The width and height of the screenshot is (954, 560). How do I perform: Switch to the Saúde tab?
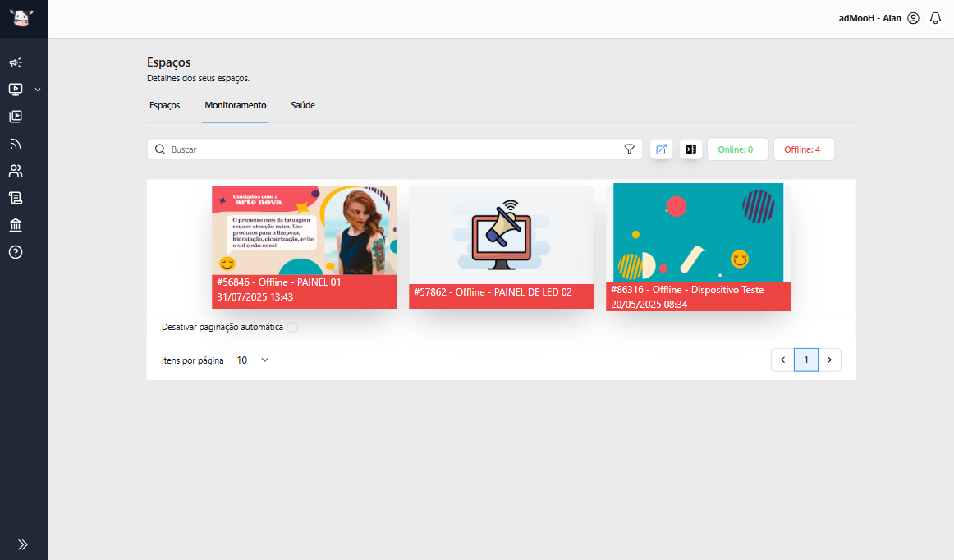pos(303,105)
